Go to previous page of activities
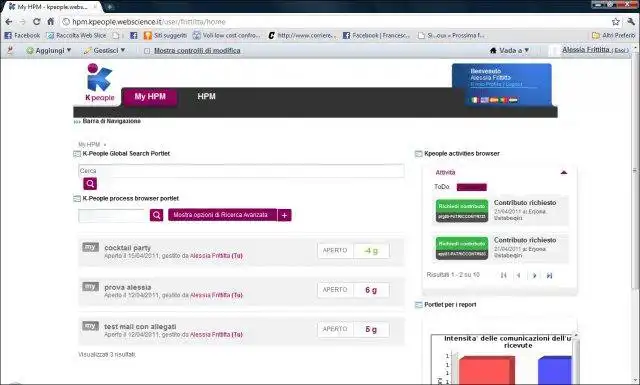The image size is (640, 385). point(518,276)
